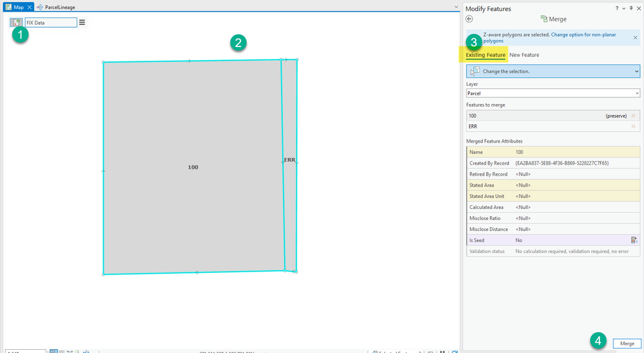Image resolution: width=644 pixels, height=353 pixels.
Task: Click the FIX Data record field
Action: 51,23
